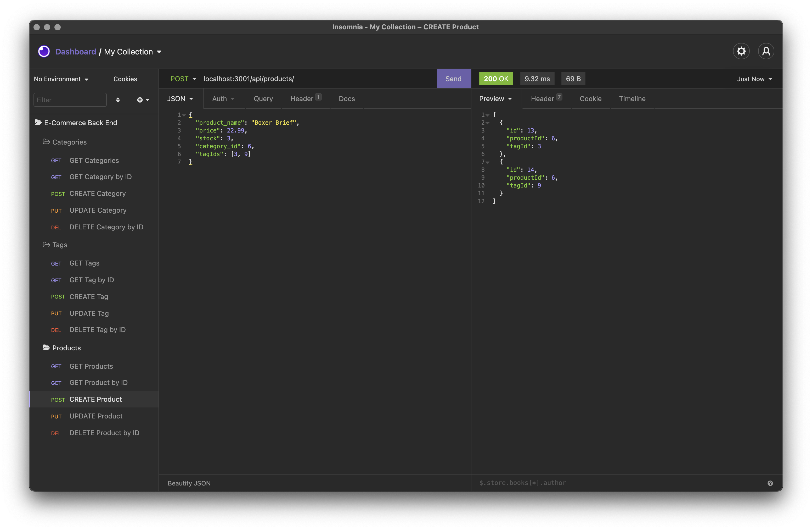Switch to the Timeline response tab
This screenshot has height=530, width=812.
pyautogui.click(x=632, y=99)
